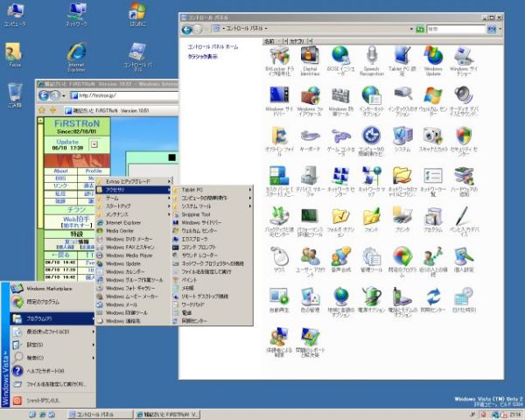This screenshot has height=420, width=525.
Task: Click the Control Panel Home link
Action: 213,46
